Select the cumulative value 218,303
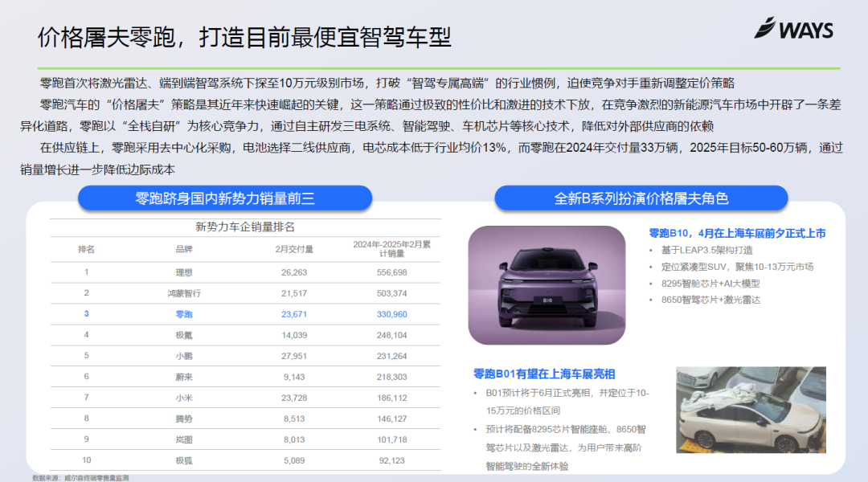The image size is (868, 482). [x=392, y=377]
